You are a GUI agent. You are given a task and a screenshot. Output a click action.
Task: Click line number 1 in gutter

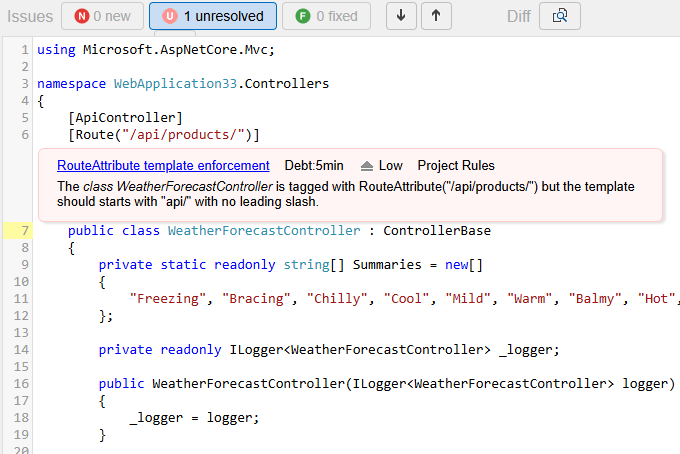point(24,50)
